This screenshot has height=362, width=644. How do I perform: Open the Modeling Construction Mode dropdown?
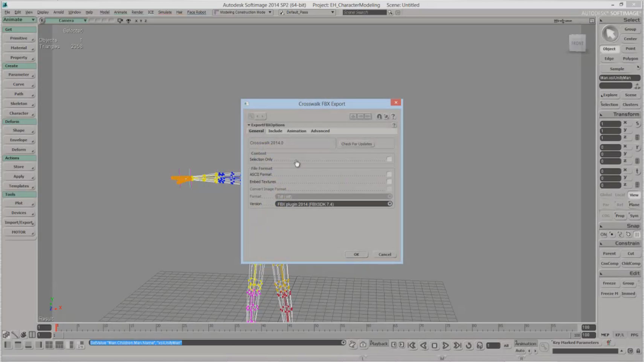pos(243,12)
